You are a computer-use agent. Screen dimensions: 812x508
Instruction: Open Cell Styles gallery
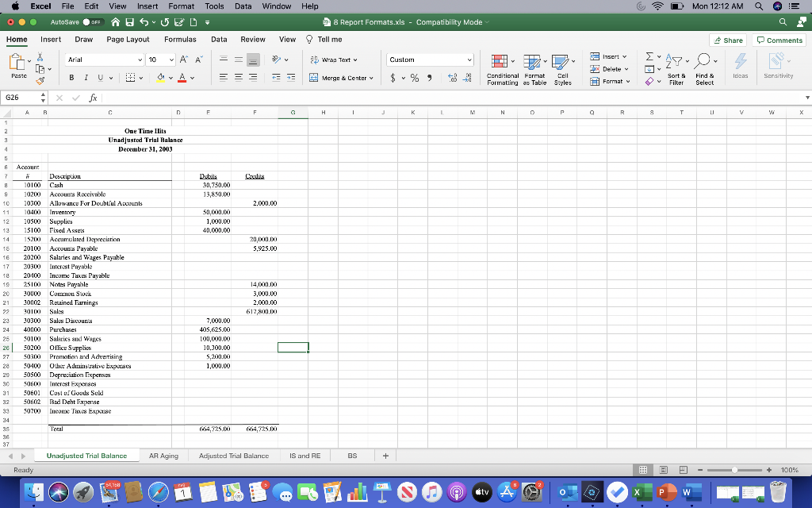point(563,70)
